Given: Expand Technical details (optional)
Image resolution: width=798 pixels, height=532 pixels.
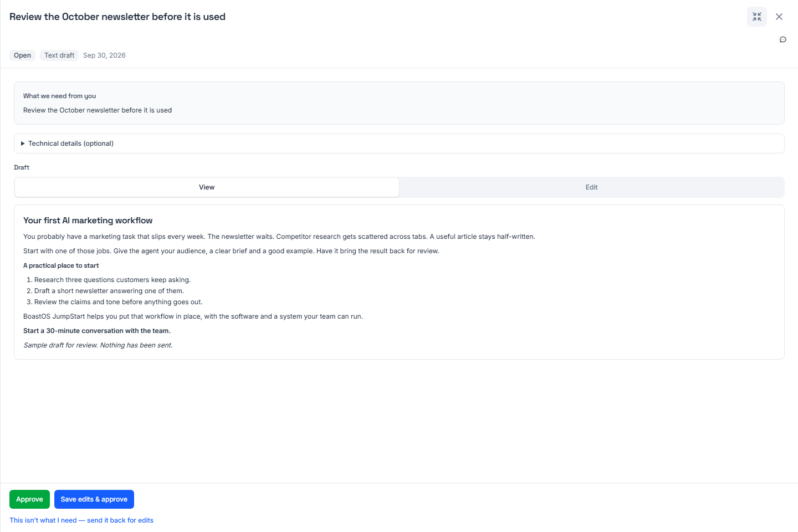Looking at the screenshot, I should tap(399, 144).
